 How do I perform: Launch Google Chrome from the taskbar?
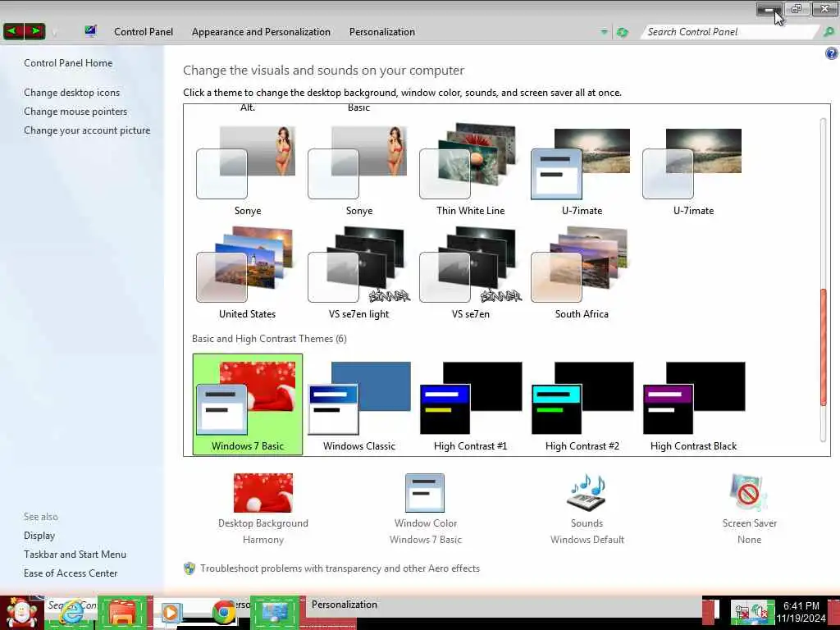[224, 612]
